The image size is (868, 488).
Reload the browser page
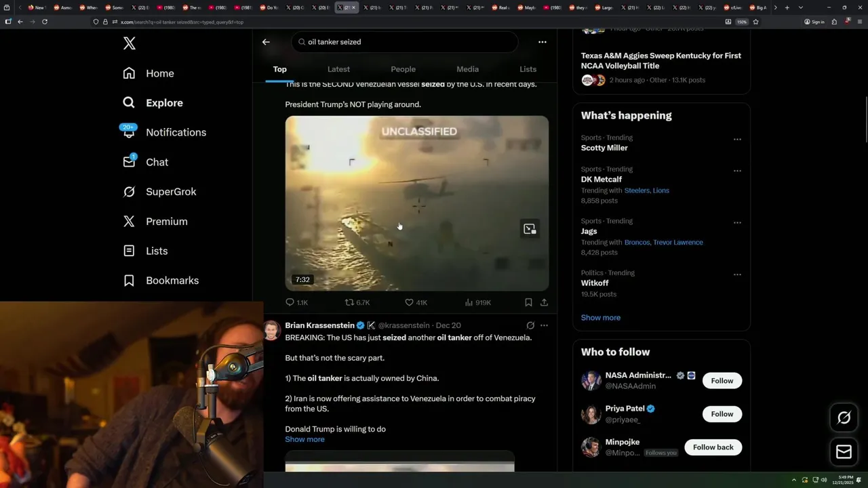tap(45, 22)
